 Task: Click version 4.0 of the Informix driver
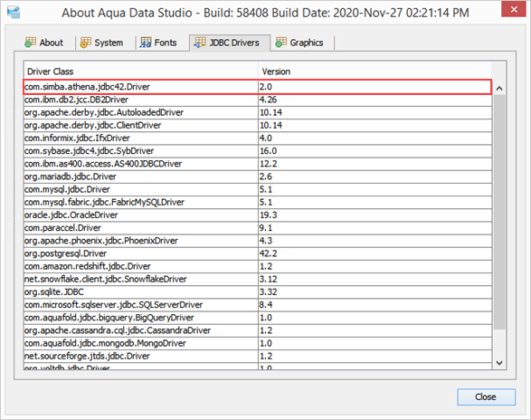coord(266,138)
